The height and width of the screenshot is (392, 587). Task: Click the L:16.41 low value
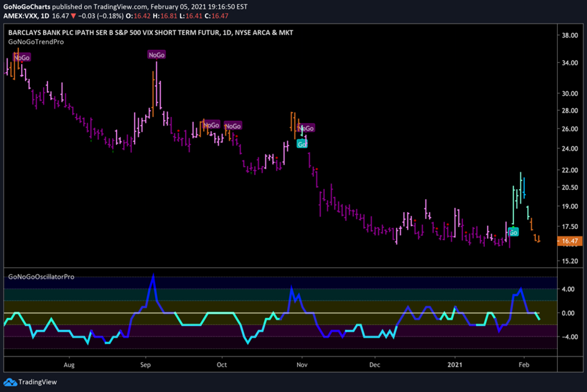pos(191,16)
